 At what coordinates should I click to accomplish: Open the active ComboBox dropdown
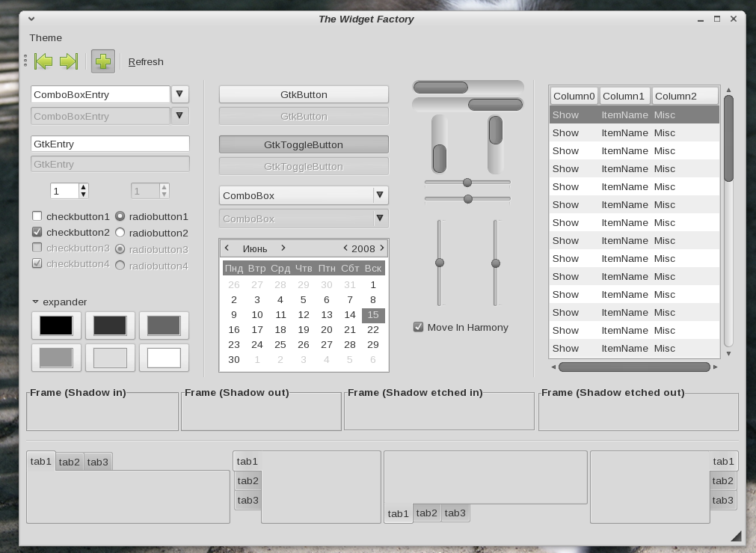click(304, 195)
